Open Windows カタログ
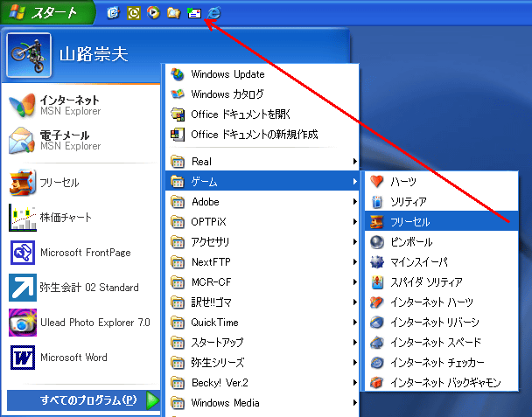 click(x=262, y=94)
